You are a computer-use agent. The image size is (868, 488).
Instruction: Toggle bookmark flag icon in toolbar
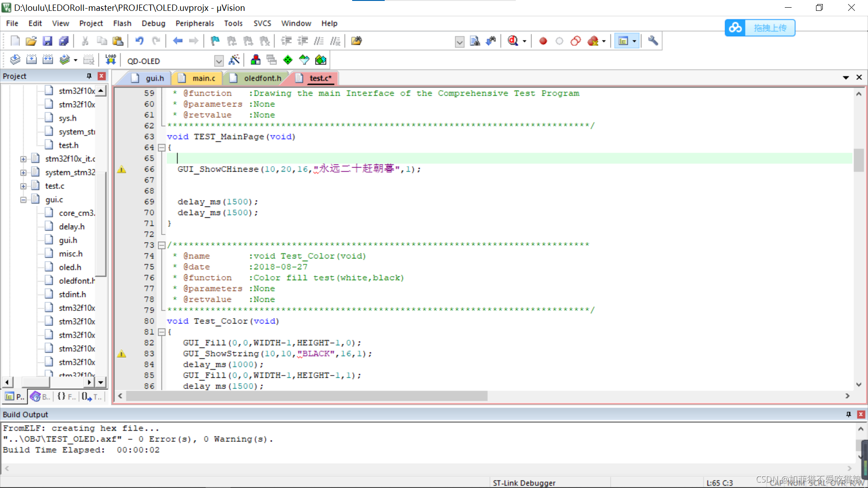215,41
